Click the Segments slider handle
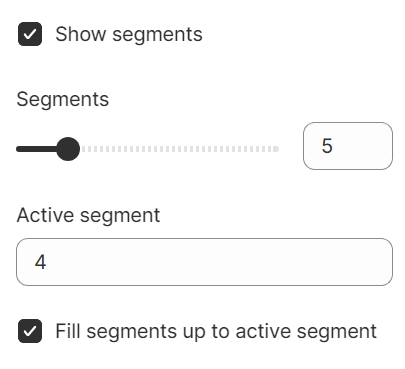Image resolution: width=405 pixels, height=369 pixels. coord(68,149)
